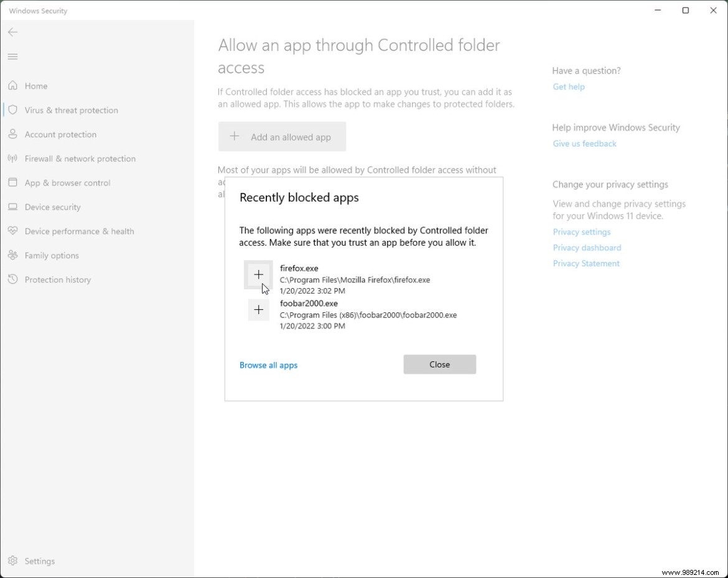Image resolution: width=728 pixels, height=578 pixels.
Task: Open Windows Security settings gear
Action: (40, 561)
